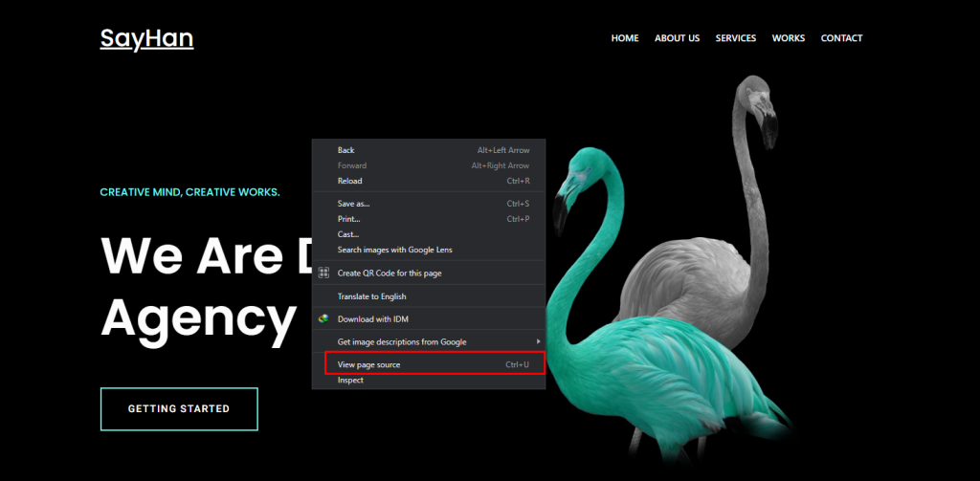Click the CREATIVE MIND, CREATIVE WORKS. tagline
980x481 pixels.
(190, 192)
